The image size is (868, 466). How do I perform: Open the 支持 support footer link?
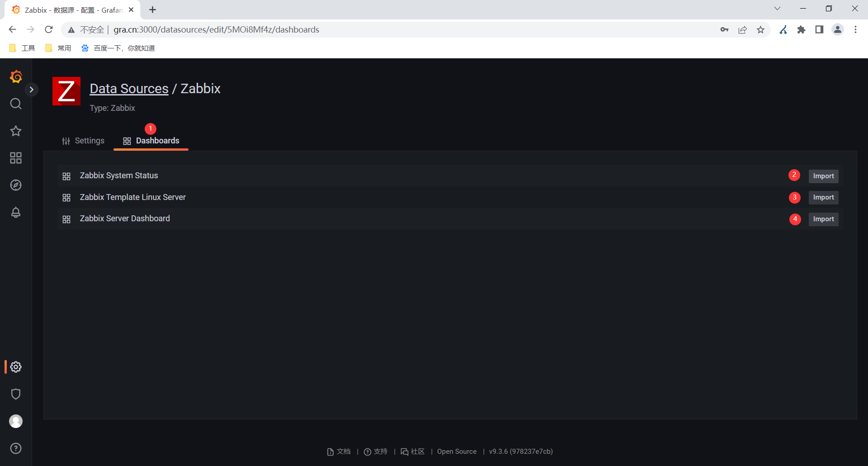[376, 452]
